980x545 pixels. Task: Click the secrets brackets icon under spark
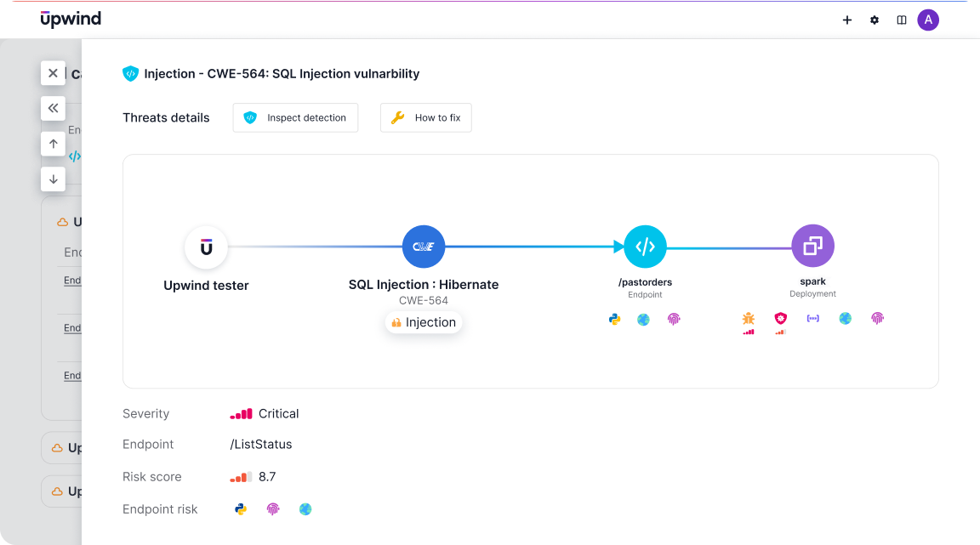tap(812, 318)
